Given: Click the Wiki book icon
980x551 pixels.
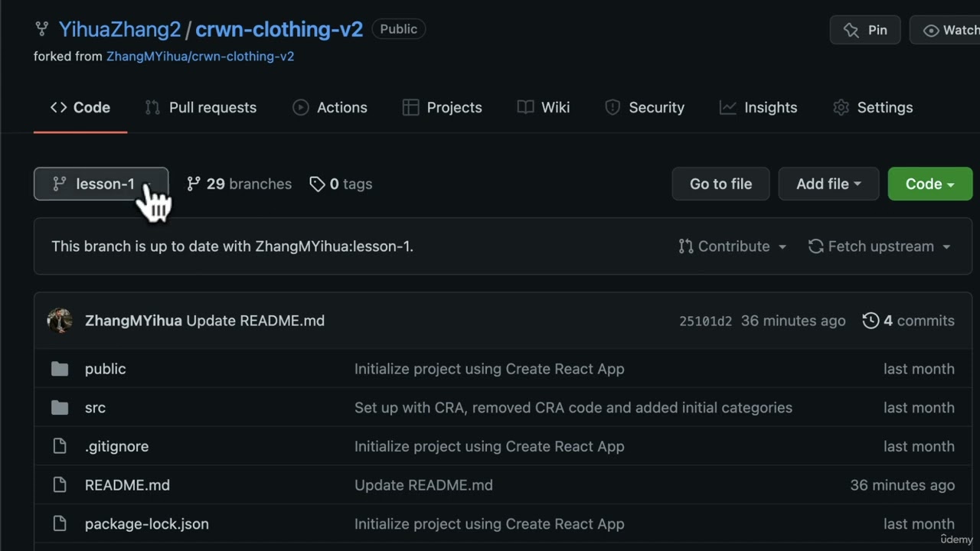Looking at the screenshot, I should tap(525, 108).
